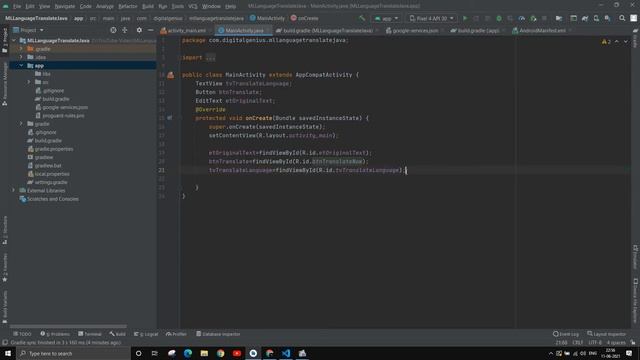The image size is (640, 360).
Task: Open Visual Studio Code from taskbar
Action: 286,353
